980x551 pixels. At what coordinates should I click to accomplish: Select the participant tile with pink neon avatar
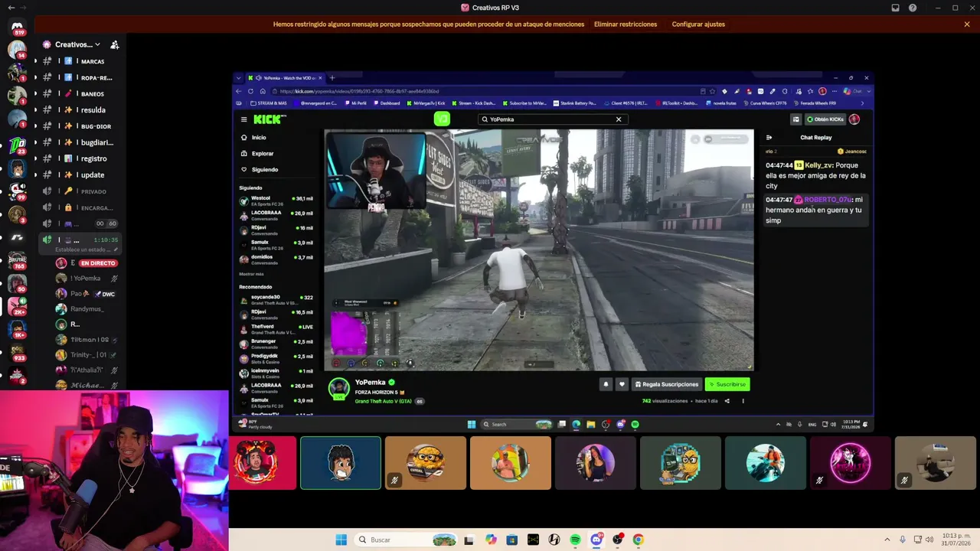tap(850, 463)
